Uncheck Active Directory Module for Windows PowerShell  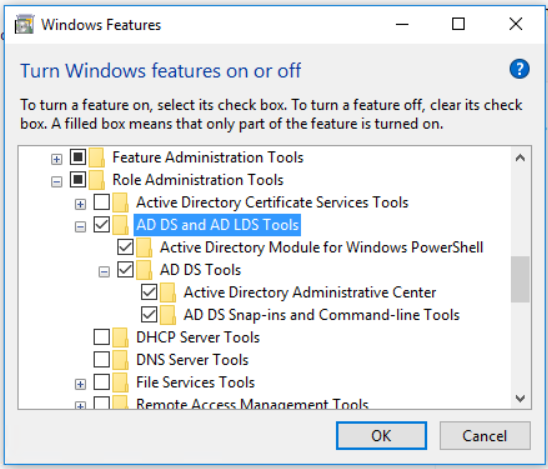point(125,247)
